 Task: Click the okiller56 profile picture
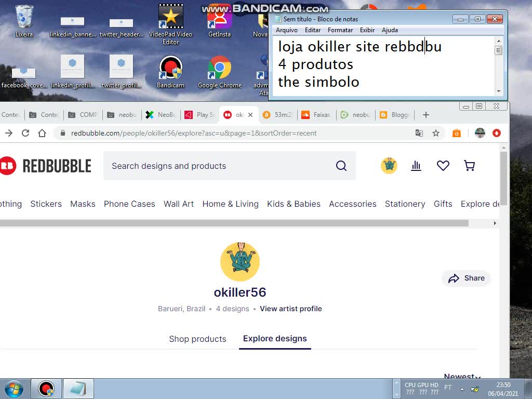click(240, 262)
